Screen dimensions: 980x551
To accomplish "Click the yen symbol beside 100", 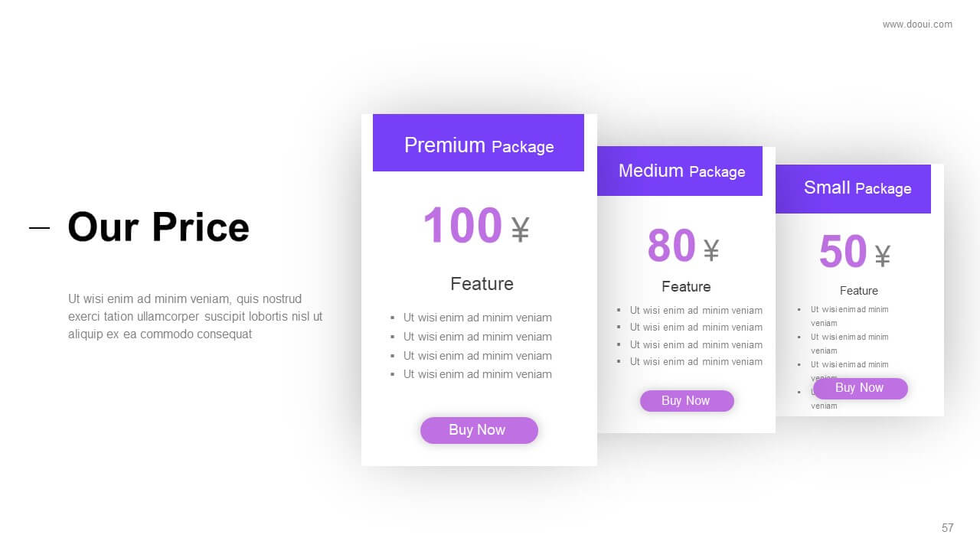I will (521, 229).
